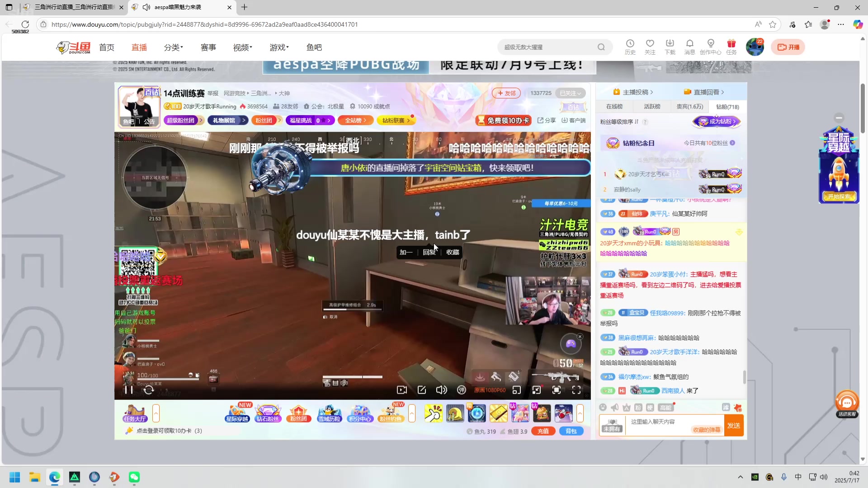The height and width of the screenshot is (488, 868).
Task: Open the 历史 watch history icon
Action: pyautogui.click(x=630, y=47)
